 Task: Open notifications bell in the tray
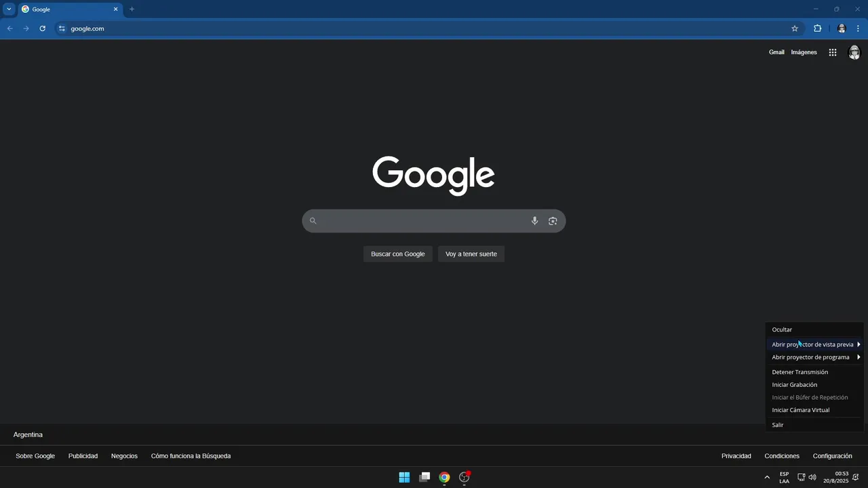coord(856,477)
